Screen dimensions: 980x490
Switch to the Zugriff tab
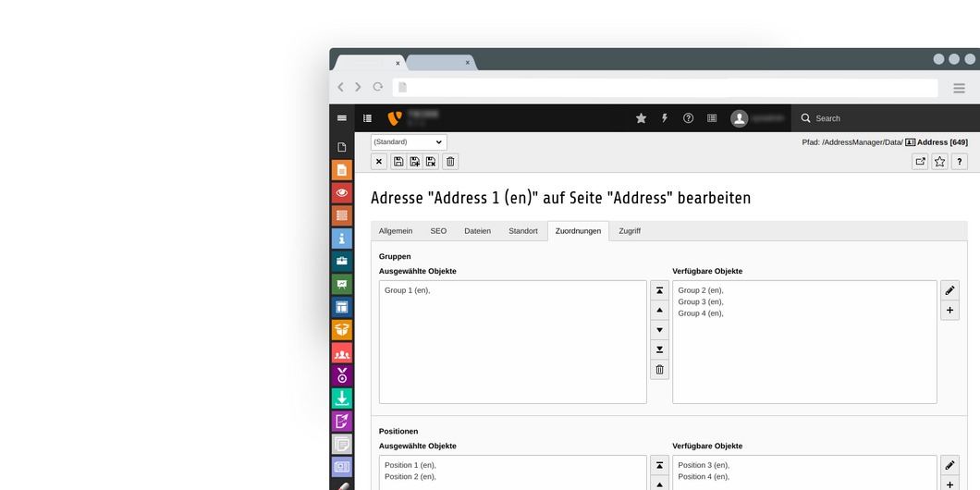click(630, 230)
